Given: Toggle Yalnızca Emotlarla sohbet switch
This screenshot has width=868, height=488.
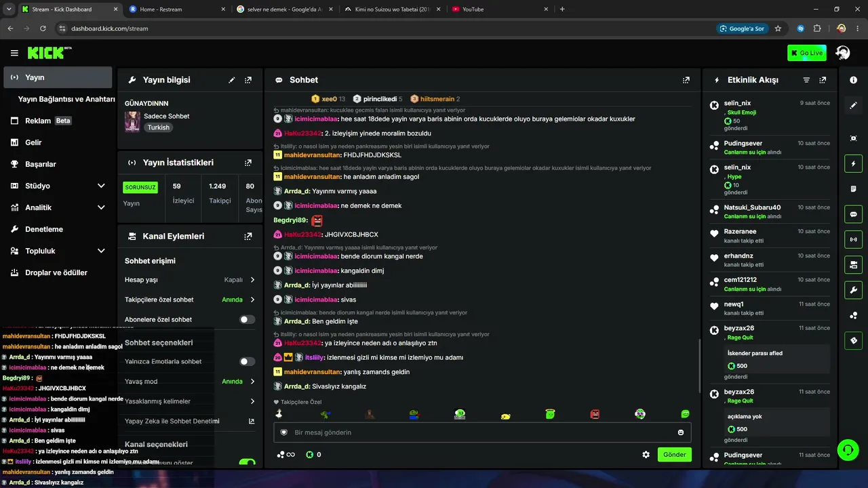Looking at the screenshot, I should click(248, 361).
